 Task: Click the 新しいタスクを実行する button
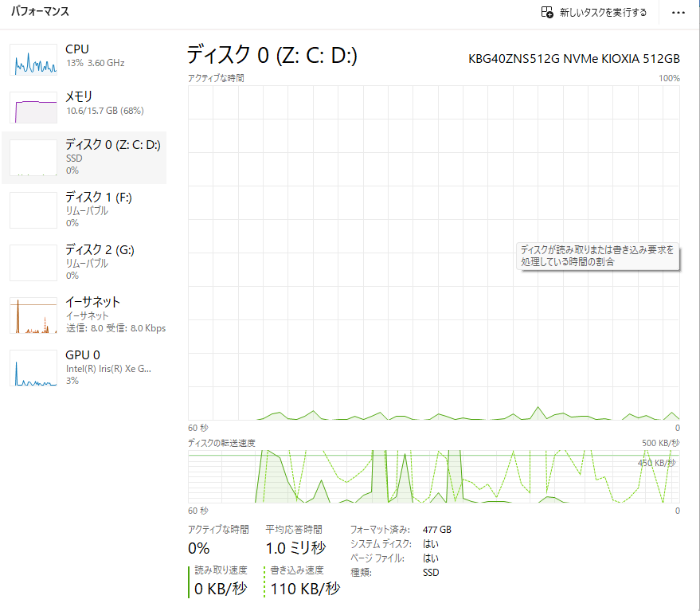point(593,13)
